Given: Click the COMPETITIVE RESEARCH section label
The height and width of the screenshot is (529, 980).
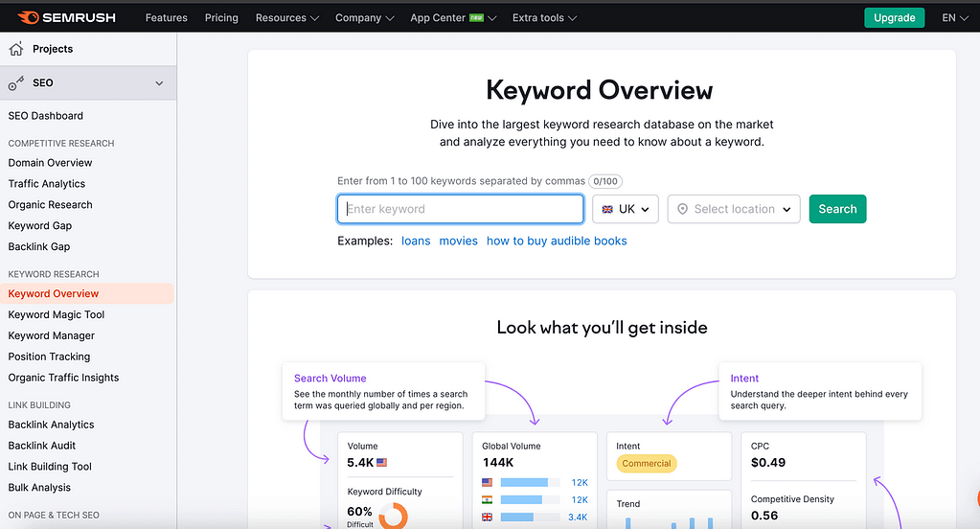Looking at the screenshot, I should [x=61, y=143].
